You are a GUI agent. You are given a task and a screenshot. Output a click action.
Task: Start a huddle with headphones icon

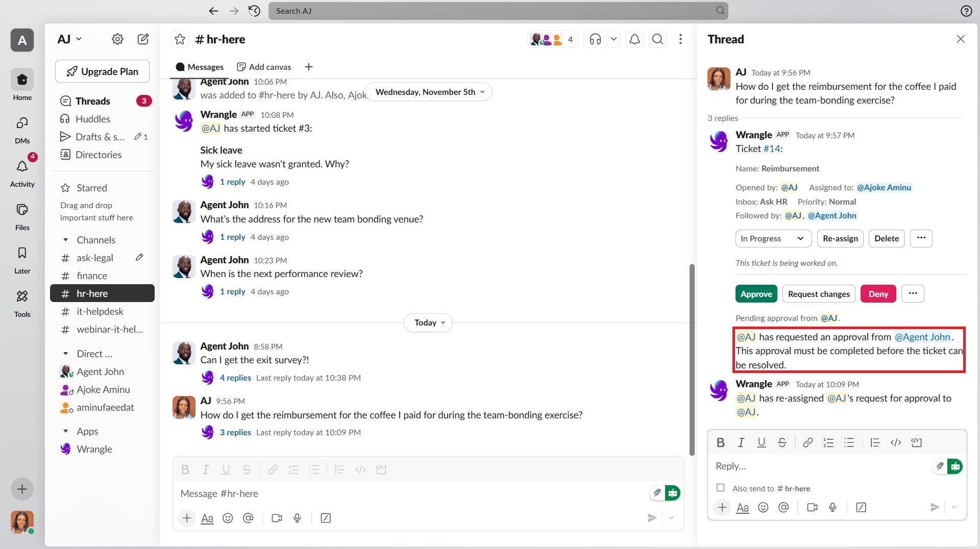point(595,39)
